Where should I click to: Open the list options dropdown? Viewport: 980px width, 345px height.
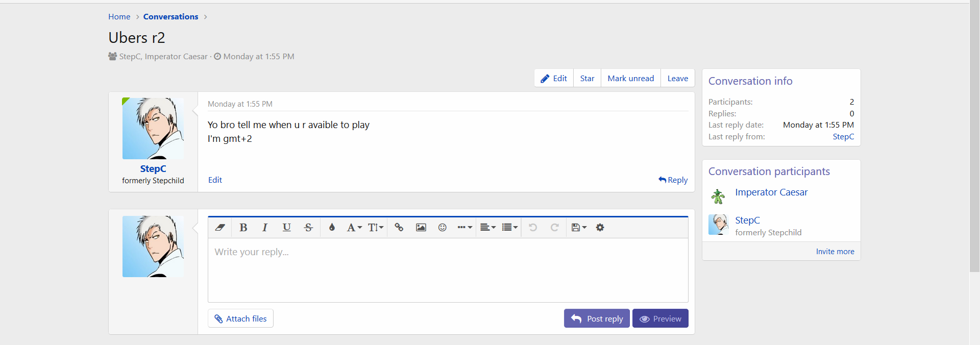(509, 228)
